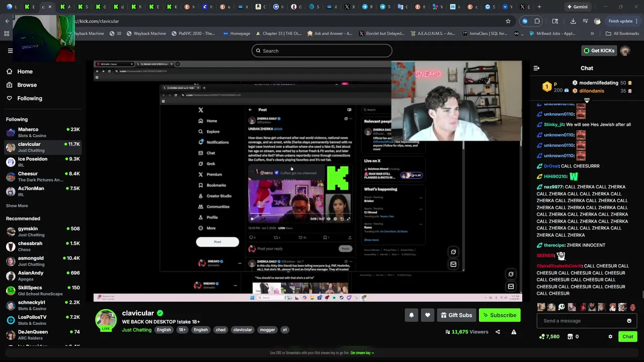Toggle stream notifications with bell icon
Screen dimensions: 644x362
[411, 315]
